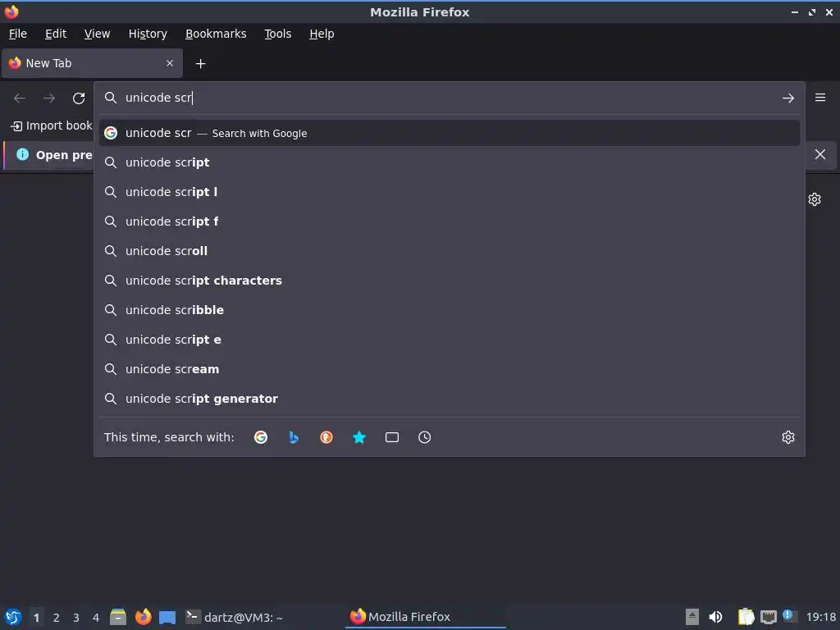Search this time with DuckDuckGo icon

tap(326, 437)
